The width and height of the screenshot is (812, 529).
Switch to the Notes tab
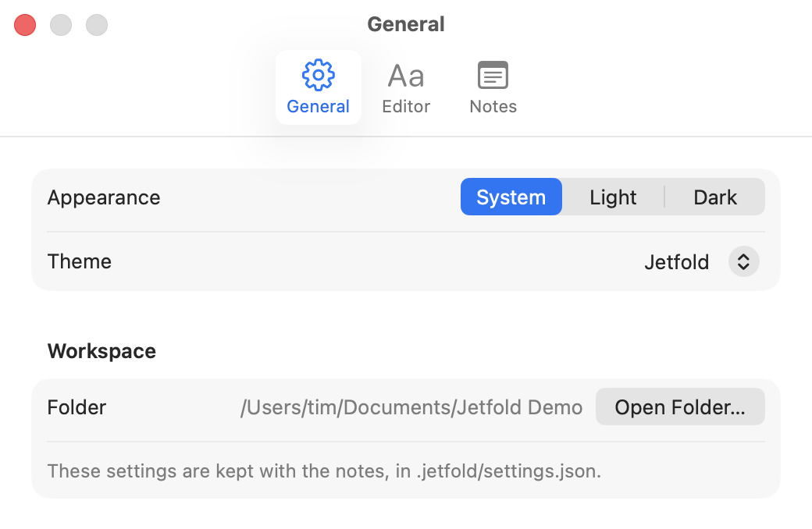tap(493, 87)
